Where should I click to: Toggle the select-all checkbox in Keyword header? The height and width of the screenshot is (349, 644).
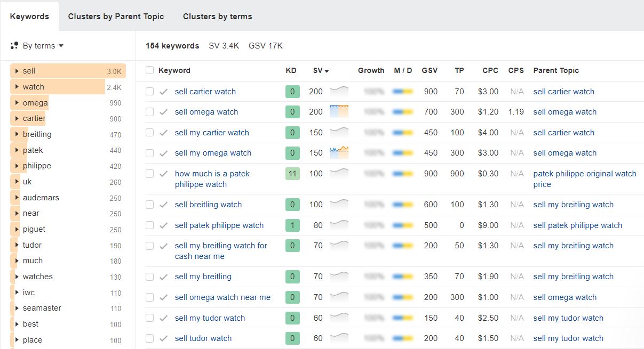[x=149, y=70]
